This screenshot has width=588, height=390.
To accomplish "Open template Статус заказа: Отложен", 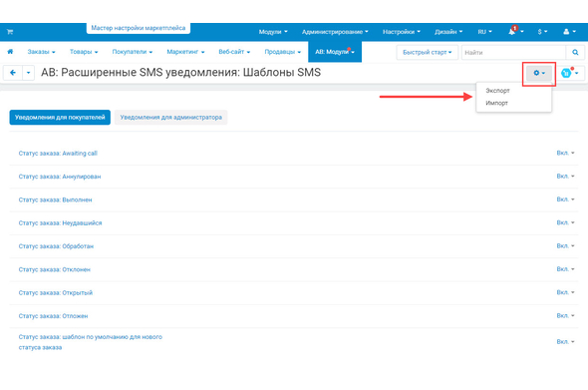I will click(x=53, y=316).
